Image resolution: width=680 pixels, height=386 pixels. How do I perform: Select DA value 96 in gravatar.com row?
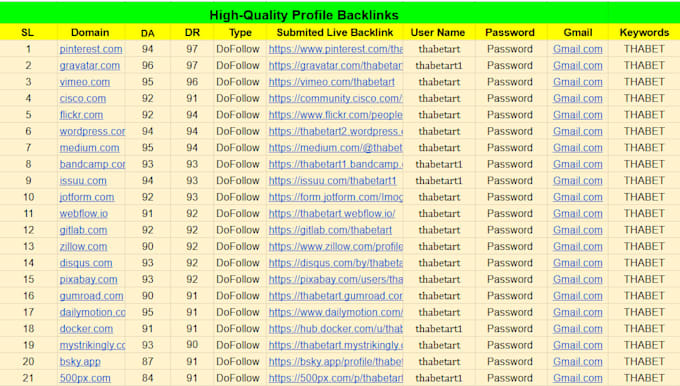pos(147,65)
